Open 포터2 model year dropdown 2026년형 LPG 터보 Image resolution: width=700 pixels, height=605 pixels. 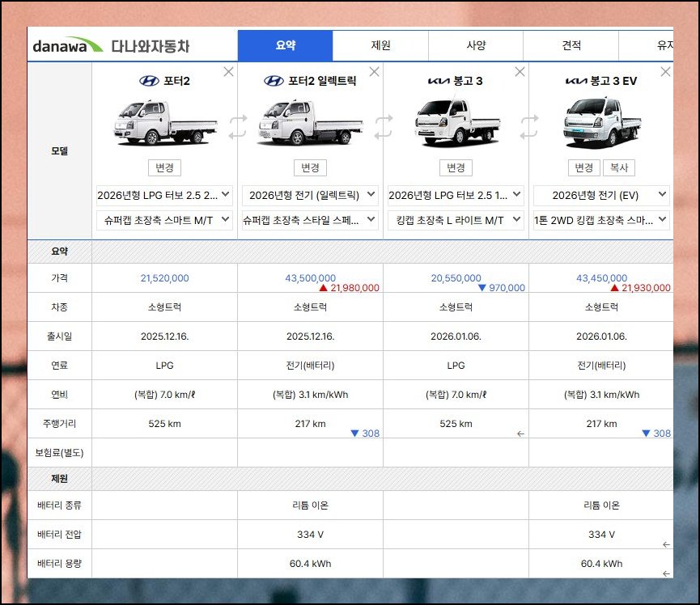pos(165,196)
